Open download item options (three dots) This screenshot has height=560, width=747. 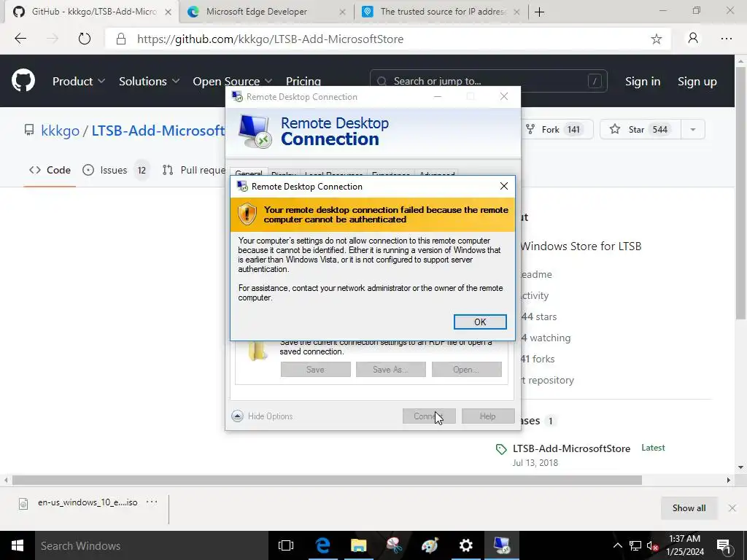point(152,502)
